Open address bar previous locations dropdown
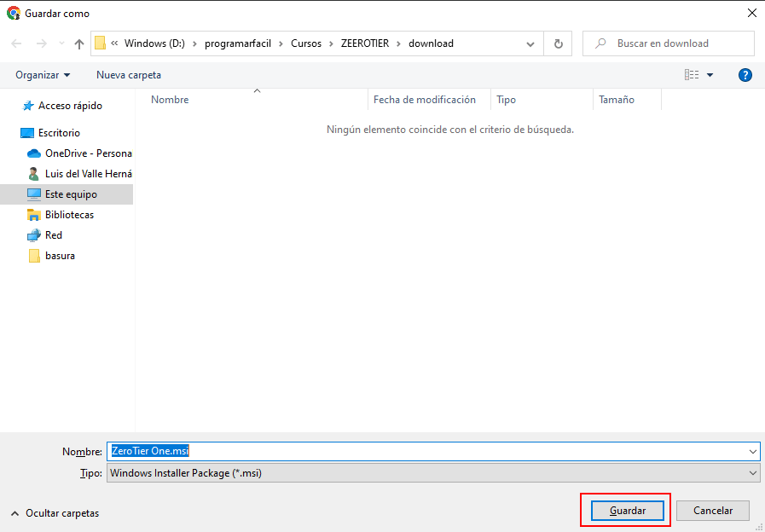The image size is (765, 532). [x=530, y=43]
